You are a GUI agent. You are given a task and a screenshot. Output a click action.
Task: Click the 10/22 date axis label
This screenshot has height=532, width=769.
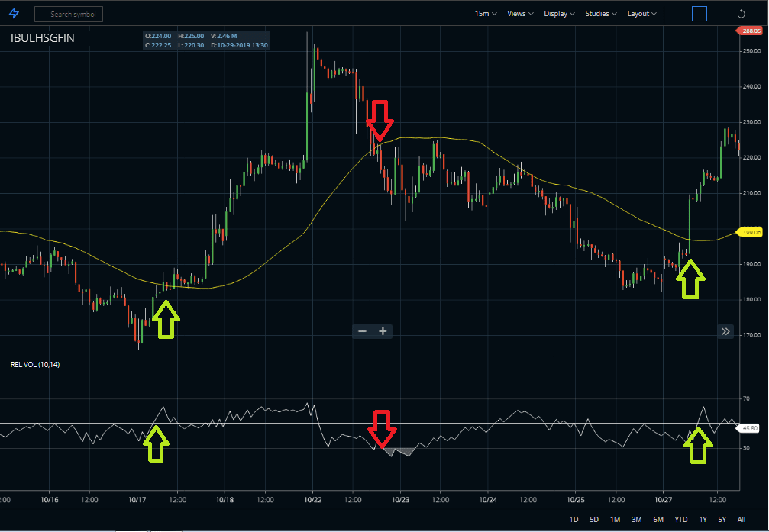[x=312, y=500]
